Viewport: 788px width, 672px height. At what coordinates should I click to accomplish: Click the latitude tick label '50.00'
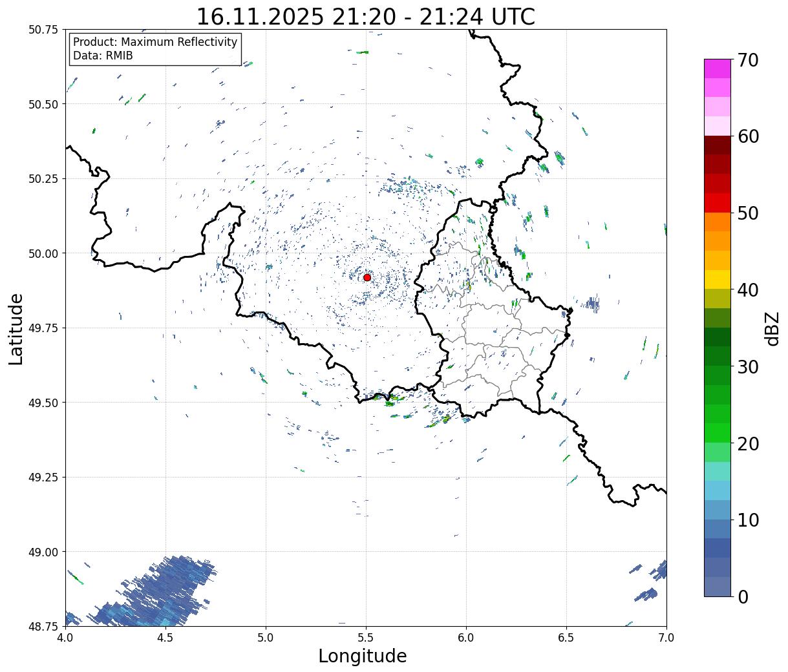point(43,253)
